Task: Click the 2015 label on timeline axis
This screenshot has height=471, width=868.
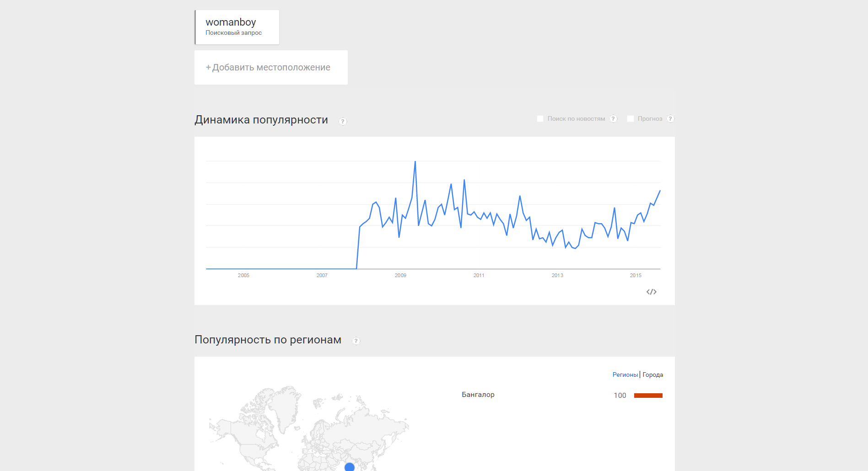Action: click(636, 275)
